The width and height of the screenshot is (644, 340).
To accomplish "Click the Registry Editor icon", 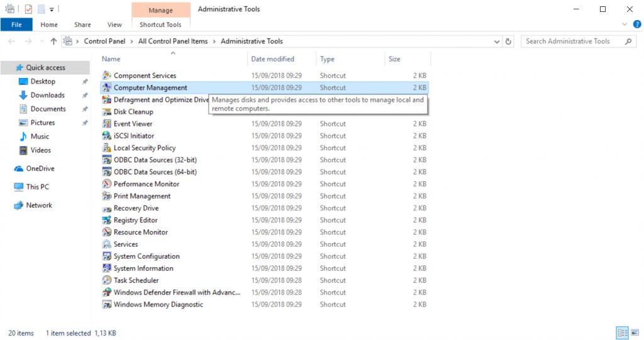I will point(107,220).
